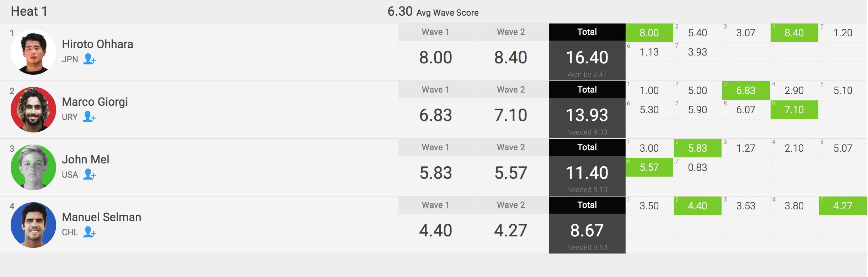Click follow icon next to Hiroto Ohhara
The width and height of the screenshot is (868, 277).
coord(90,59)
